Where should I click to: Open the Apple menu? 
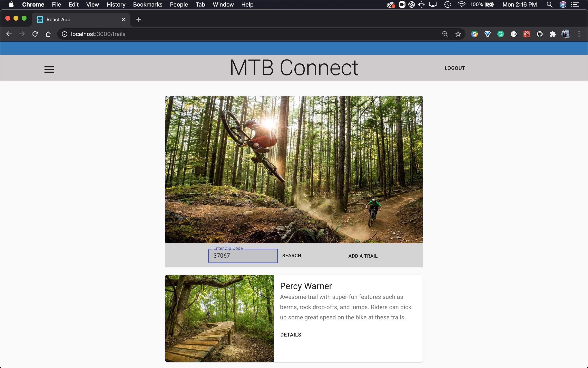point(11,5)
